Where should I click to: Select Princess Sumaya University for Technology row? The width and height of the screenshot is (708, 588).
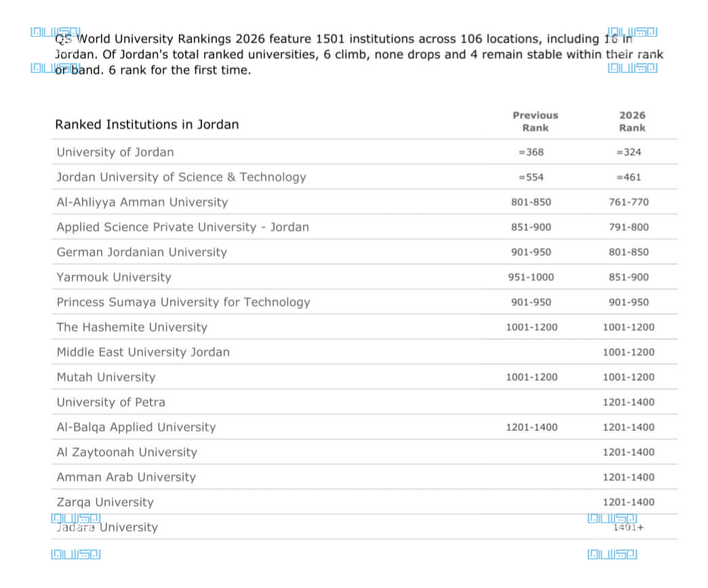coord(184,303)
